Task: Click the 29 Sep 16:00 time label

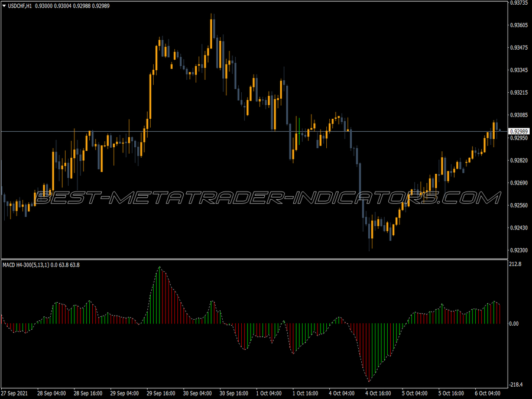Action: pos(161,393)
